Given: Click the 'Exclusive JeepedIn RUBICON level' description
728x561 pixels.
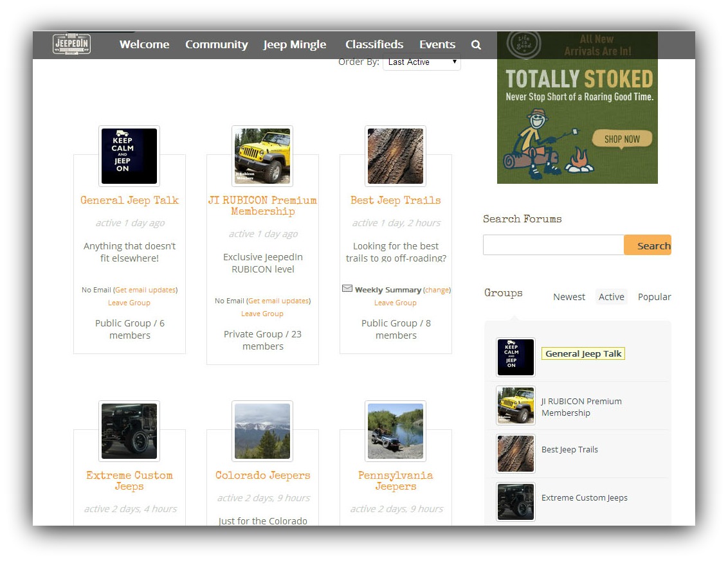Looking at the screenshot, I should pos(263,263).
